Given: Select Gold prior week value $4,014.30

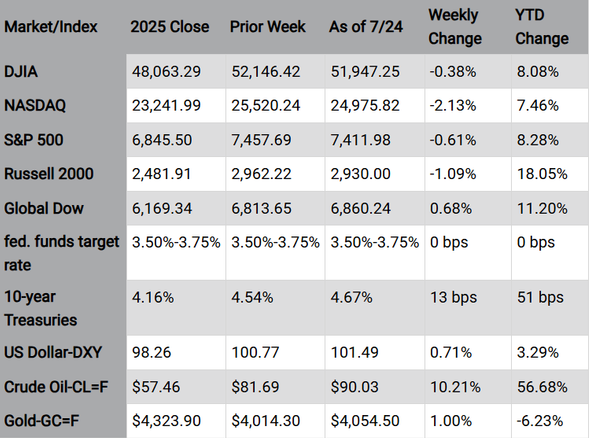Looking at the screenshot, I should click(x=266, y=421).
